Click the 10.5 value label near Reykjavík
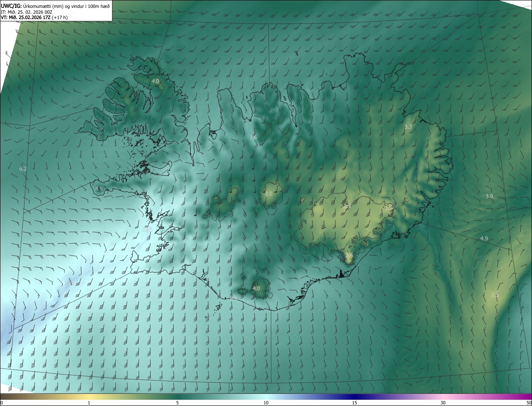The image size is (532, 406). (148, 230)
